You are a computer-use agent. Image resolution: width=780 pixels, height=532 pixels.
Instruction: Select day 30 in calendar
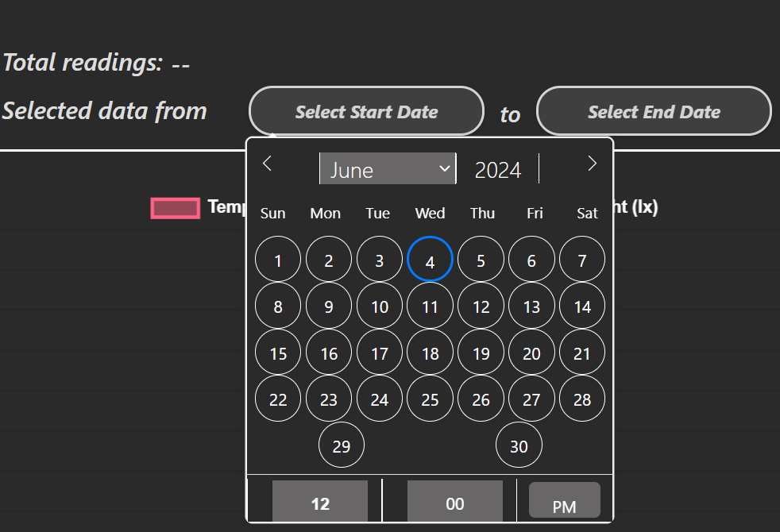[519, 445]
